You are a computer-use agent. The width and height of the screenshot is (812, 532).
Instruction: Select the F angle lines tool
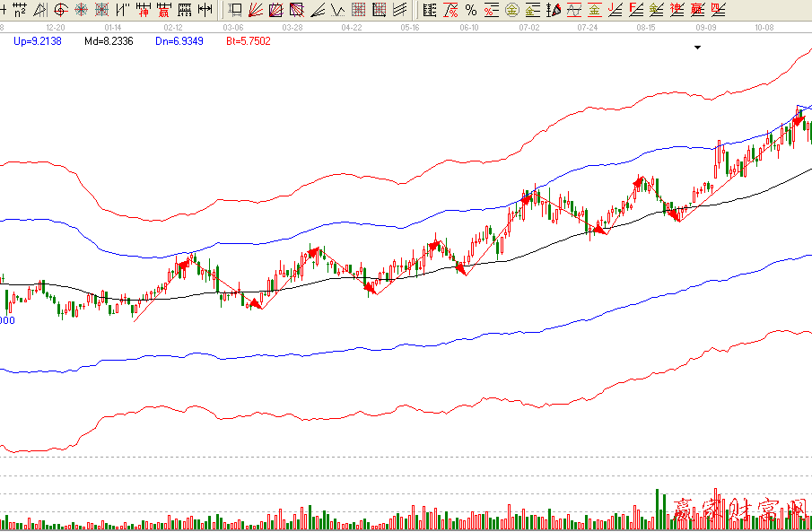click(636, 10)
